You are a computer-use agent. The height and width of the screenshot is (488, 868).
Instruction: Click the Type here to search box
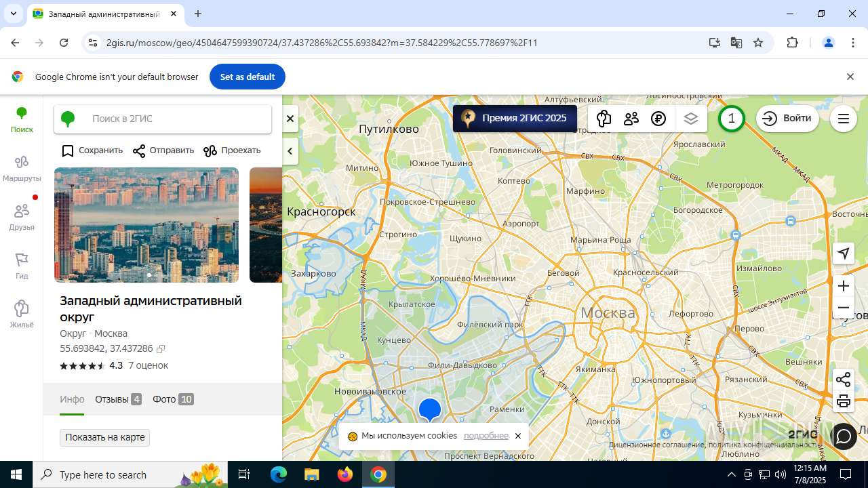pyautogui.click(x=130, y=474)
